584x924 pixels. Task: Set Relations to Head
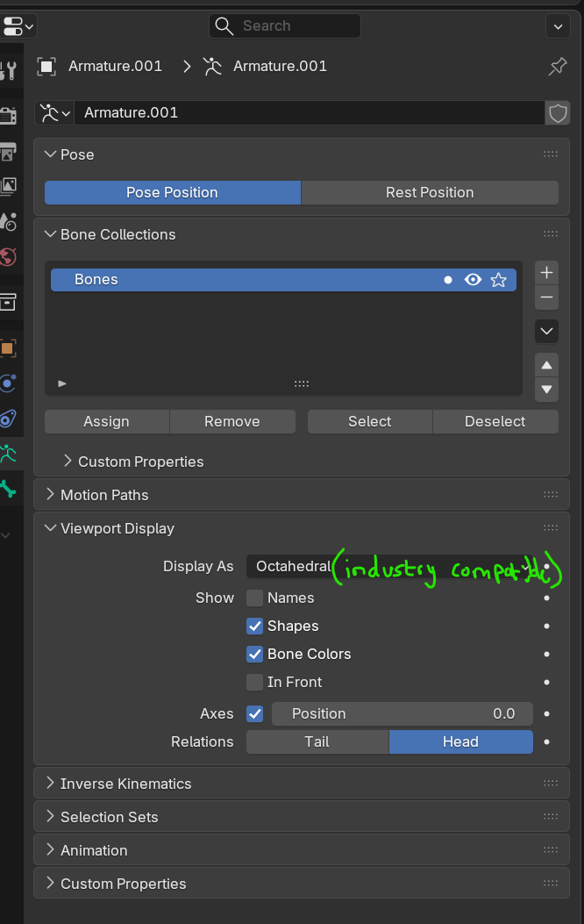coord(461,741)
